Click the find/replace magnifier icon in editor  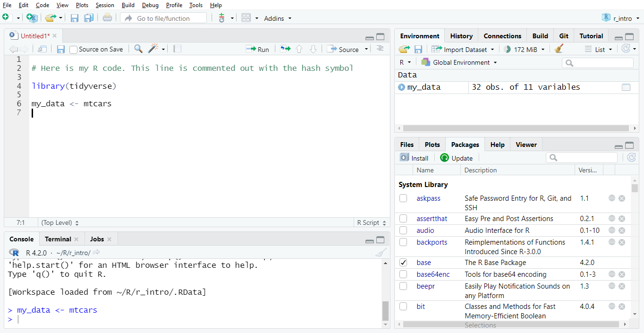[138, 49]
